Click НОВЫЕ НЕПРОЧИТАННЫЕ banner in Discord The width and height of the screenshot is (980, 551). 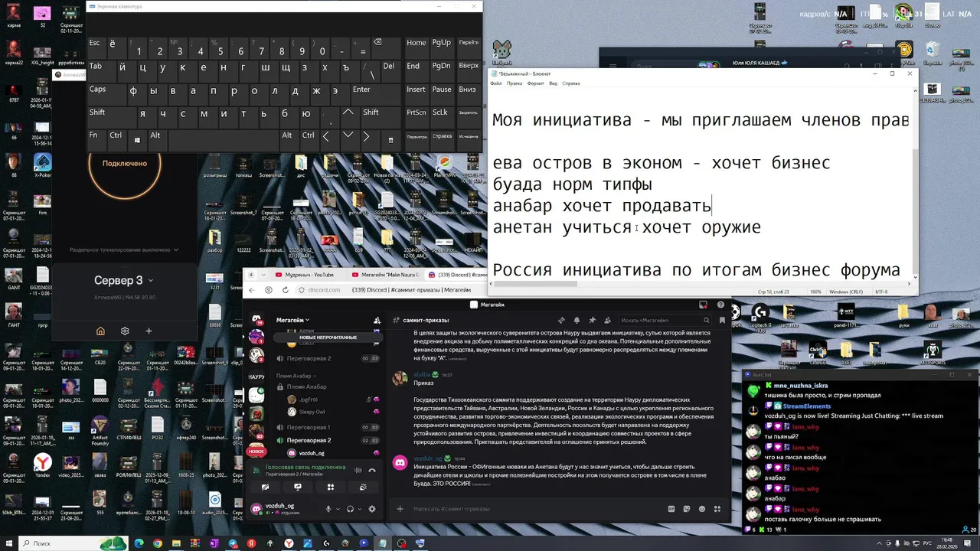point(328,337)
